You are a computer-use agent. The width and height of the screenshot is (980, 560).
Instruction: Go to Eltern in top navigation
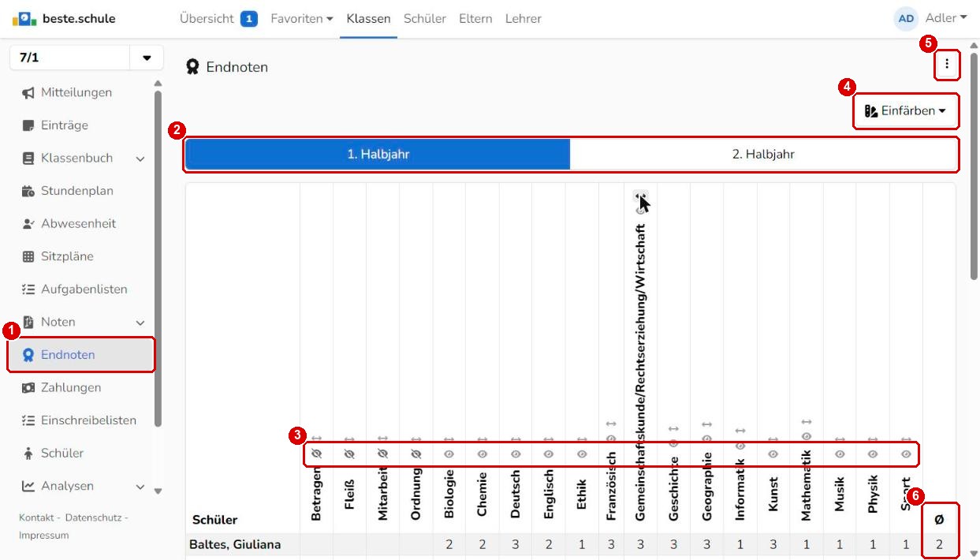475,18
